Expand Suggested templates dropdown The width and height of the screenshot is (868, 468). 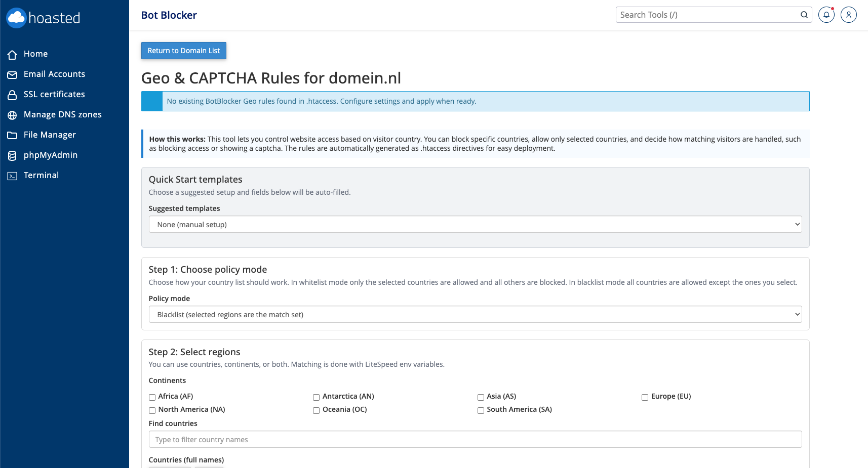click(x=475, y=224)
